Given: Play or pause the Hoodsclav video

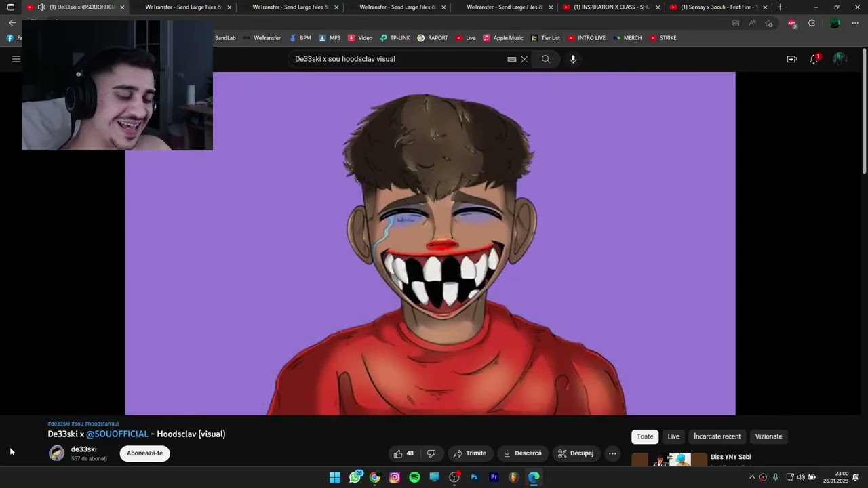Looking at the screenshot, I should click(430, 243).
